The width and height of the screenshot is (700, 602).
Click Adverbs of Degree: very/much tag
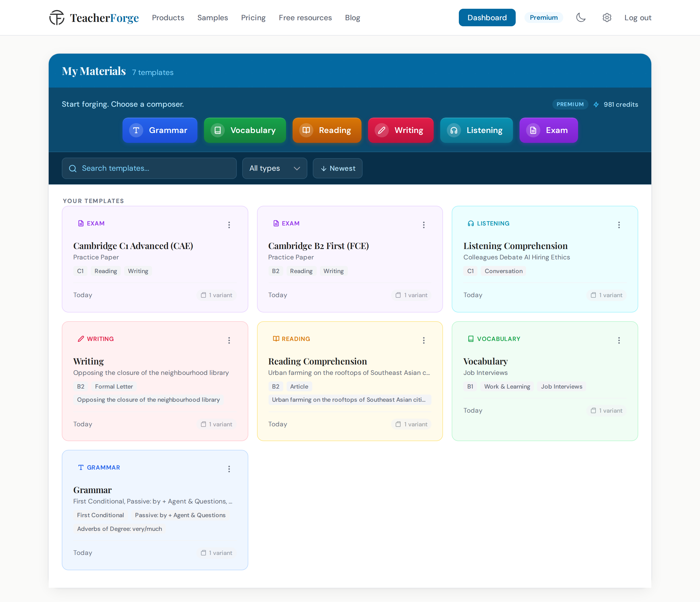tap(119, 529)
